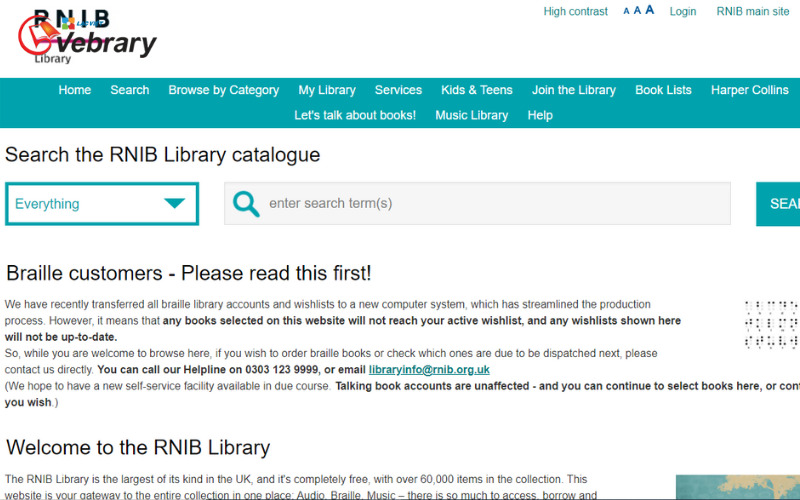Select the largest text size A
This screenshot has width=800, height=500.
click(649, 10)
